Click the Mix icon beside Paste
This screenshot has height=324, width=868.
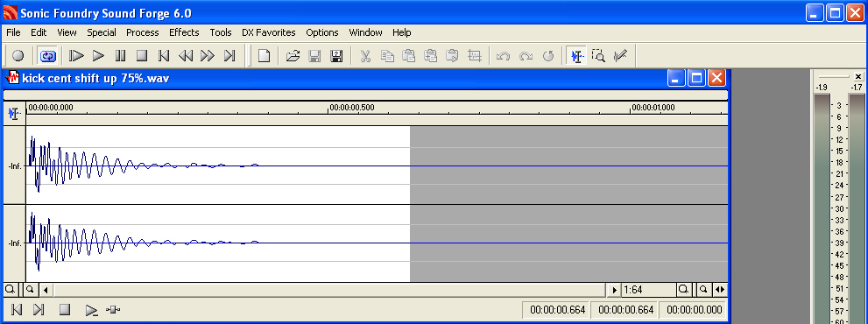pyautogui.click(x=431, y=55)
